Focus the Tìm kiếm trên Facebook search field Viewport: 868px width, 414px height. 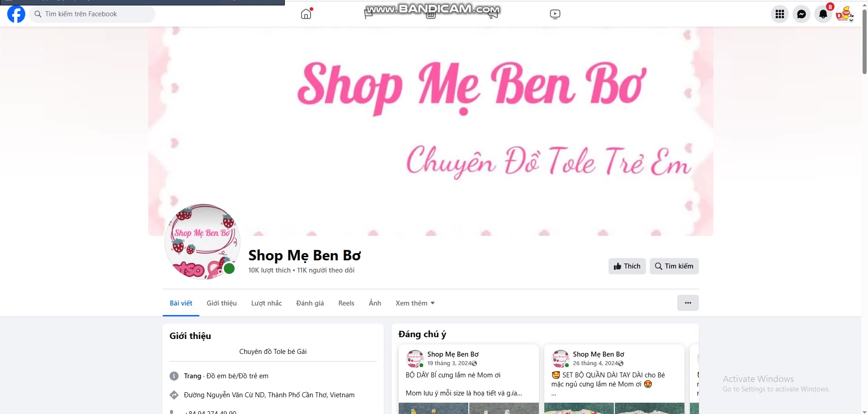pos(92,14)
